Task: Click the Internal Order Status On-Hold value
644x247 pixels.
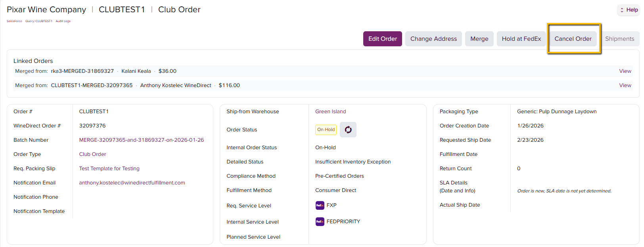Action: [x=326, y=148]
